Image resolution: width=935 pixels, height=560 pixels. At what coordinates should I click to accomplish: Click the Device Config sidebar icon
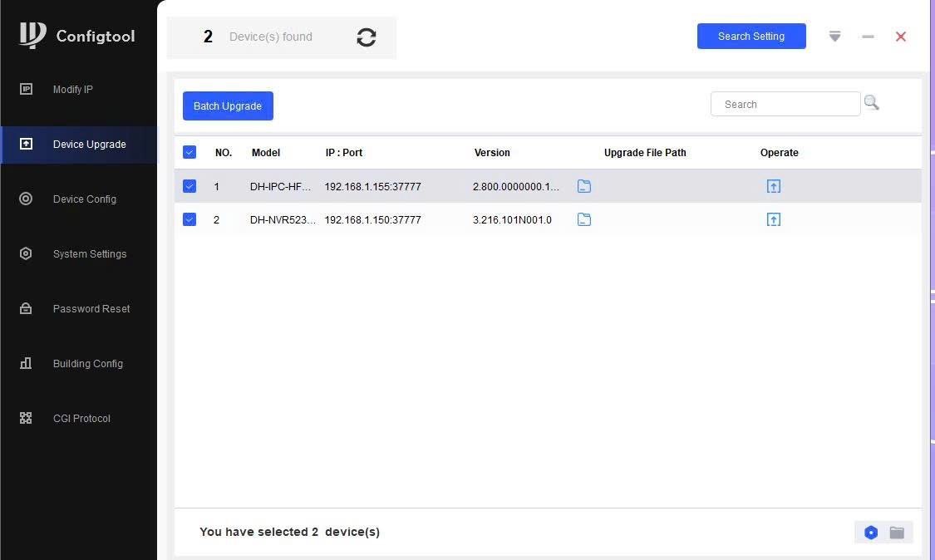point(26,199)
